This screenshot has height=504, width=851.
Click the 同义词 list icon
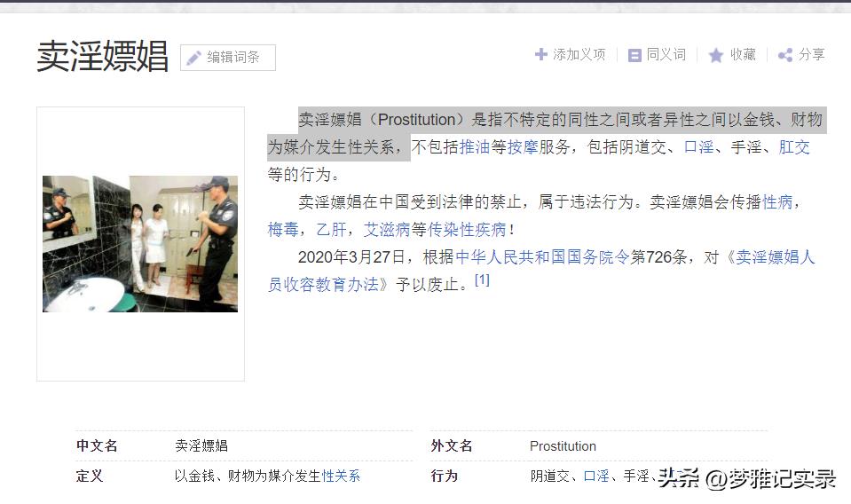pyautogui.click(x=634, y=55)
